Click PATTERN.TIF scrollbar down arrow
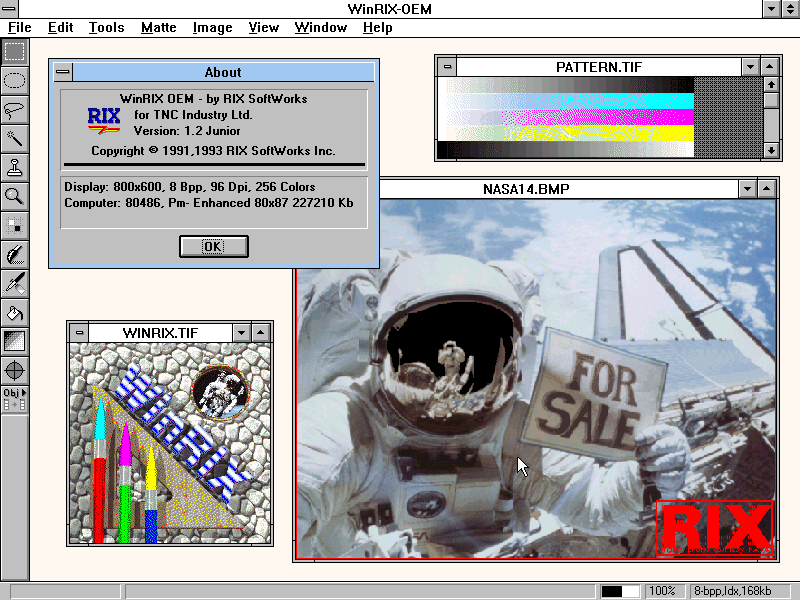Screen dimensions: 800x600 click(x=771, y=150)
